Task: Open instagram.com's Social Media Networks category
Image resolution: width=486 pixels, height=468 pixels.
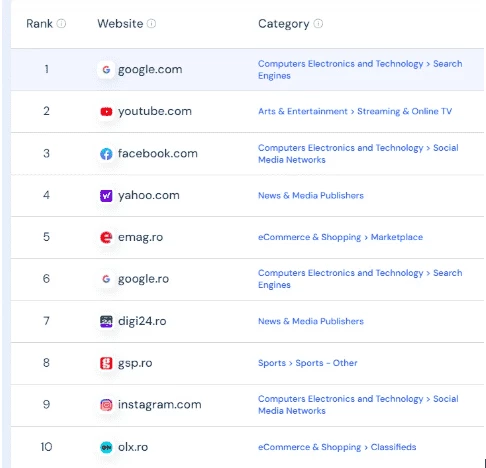Action: [358, 405]
